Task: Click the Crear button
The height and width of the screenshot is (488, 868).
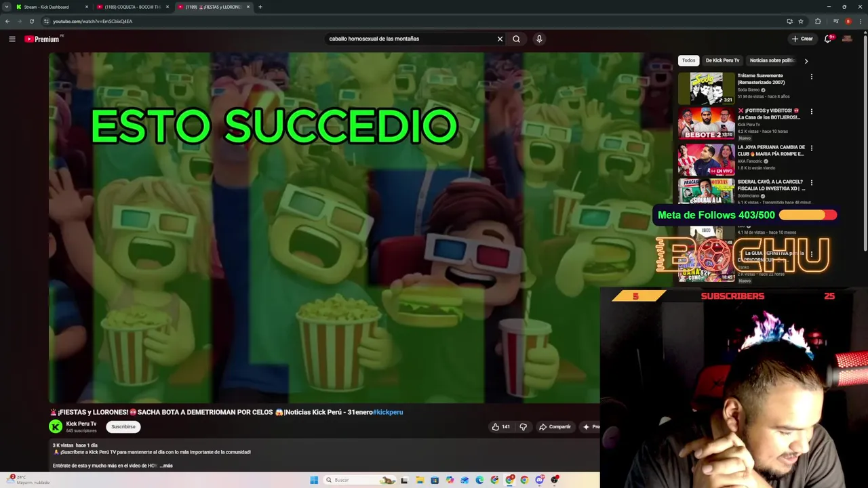Action: click(802, 39)
